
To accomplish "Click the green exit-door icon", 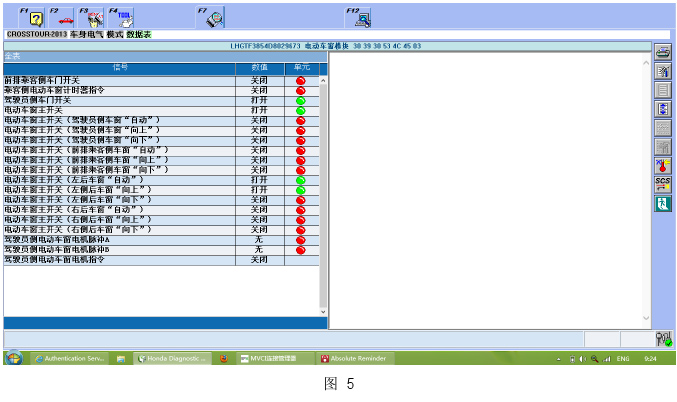I will (x=663, y=203).
